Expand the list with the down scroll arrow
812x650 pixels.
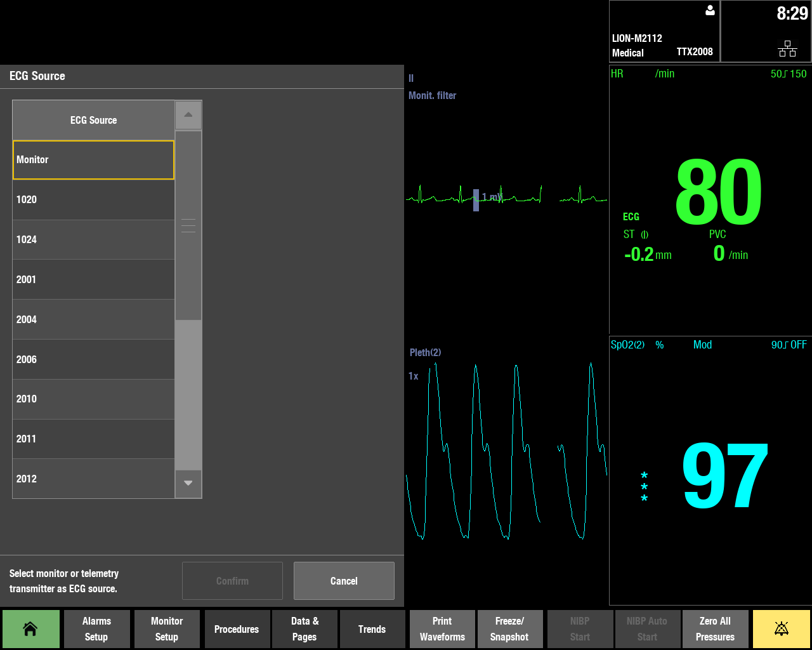188,483
